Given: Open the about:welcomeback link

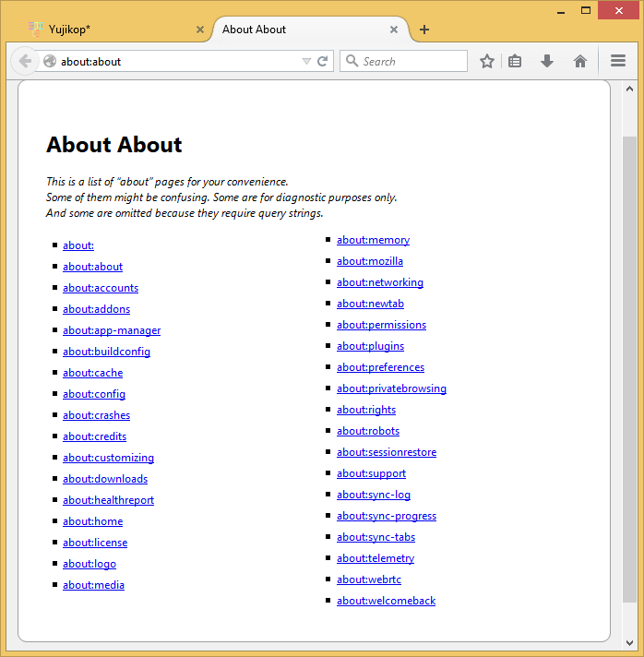Looking at the screenshot, I should [x=387, y=602].
